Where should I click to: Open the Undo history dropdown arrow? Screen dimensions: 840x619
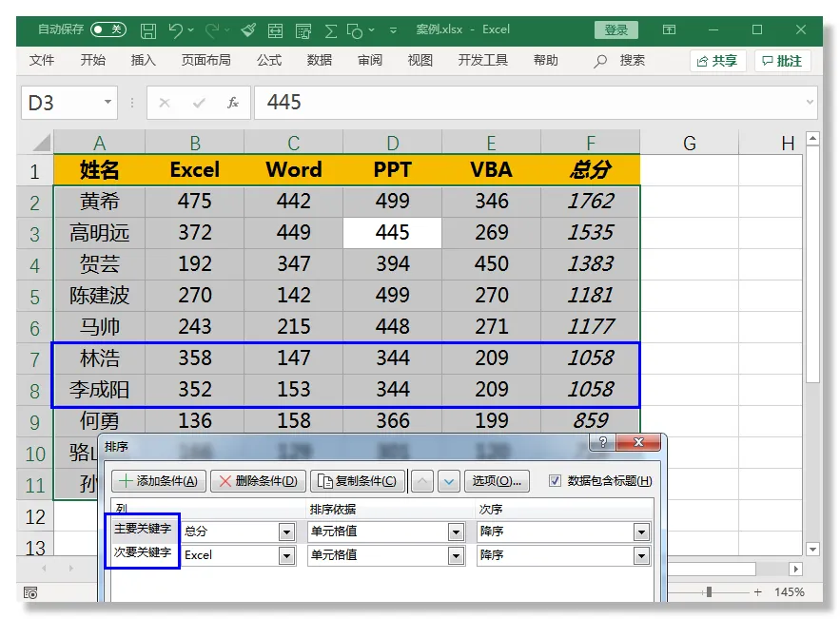190,30
